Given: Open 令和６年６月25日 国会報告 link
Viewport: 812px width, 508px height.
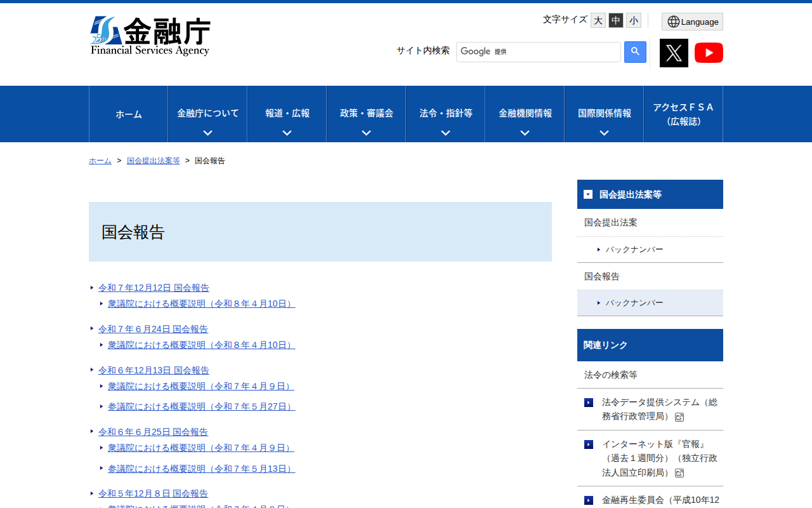Looking at the screenshot, I should pos(153,432).
